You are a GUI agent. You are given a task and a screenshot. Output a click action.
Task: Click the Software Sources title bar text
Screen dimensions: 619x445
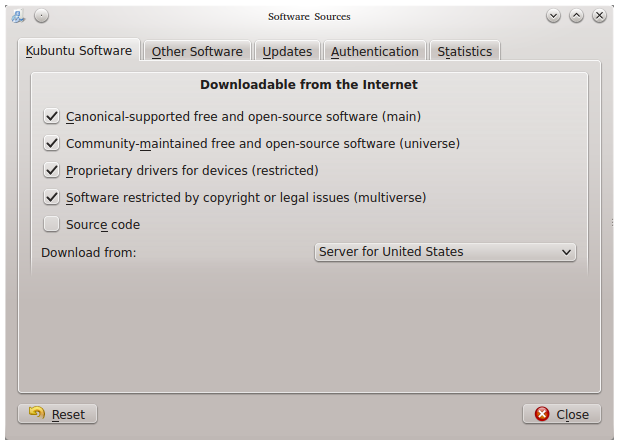click(309, 16)
